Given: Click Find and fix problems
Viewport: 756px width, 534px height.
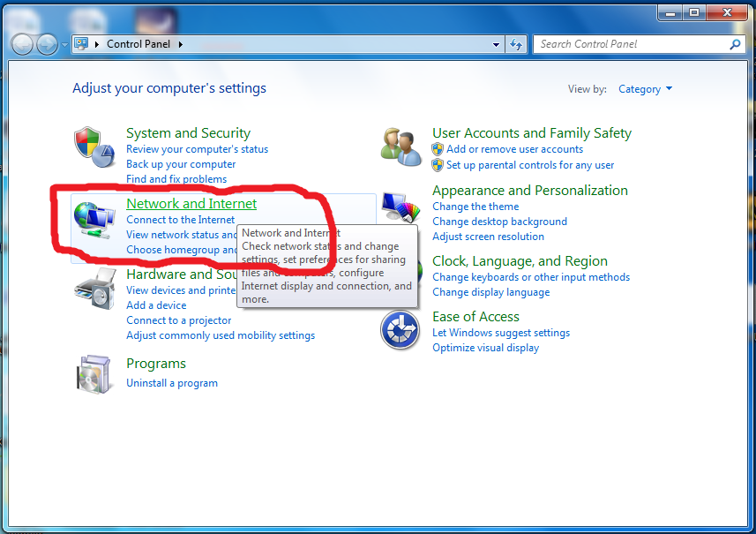Looking at the screenshot, I should (x=176, y=179).
